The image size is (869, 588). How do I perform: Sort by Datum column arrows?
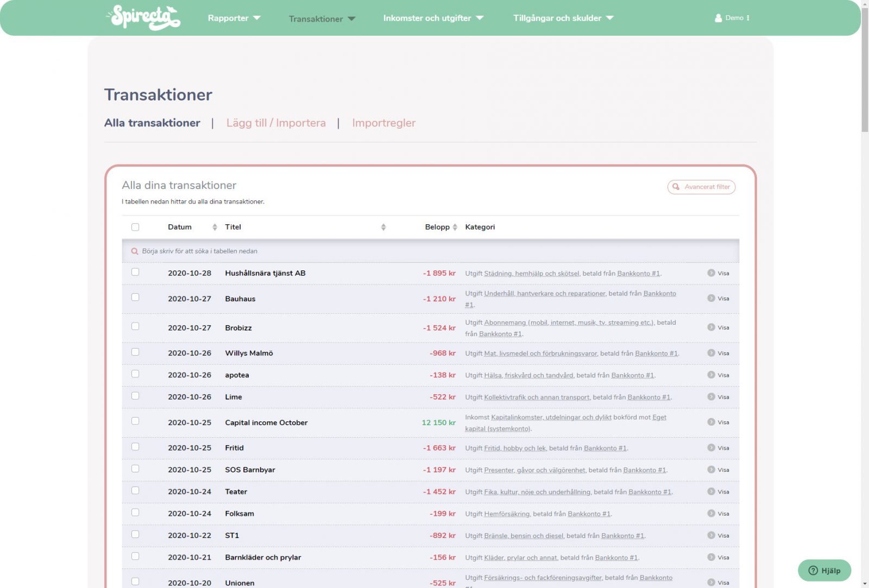coord(215,227)
